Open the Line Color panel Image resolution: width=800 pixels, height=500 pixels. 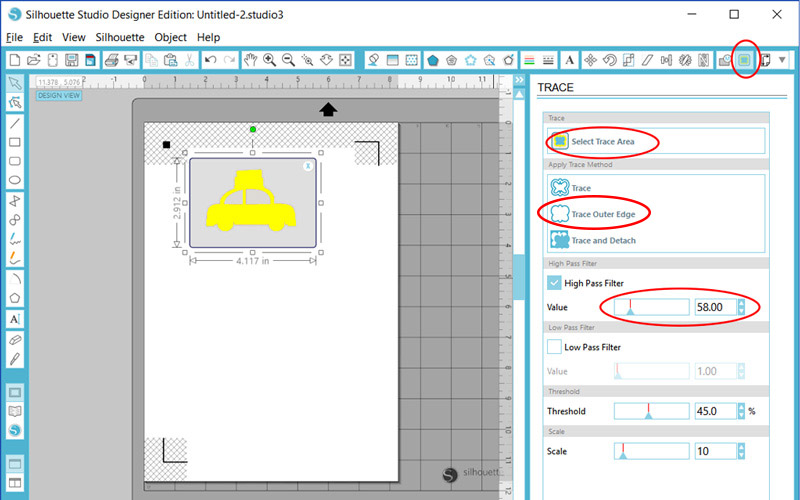click(529, 60)
